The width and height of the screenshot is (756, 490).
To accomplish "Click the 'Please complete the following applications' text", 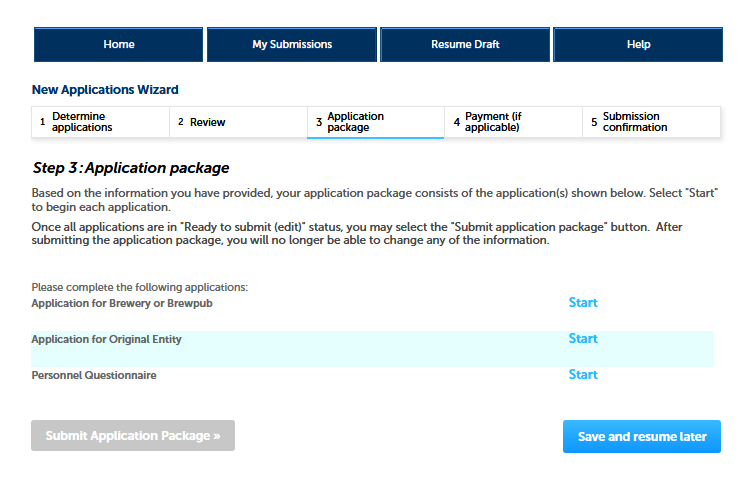I will 139,288.
